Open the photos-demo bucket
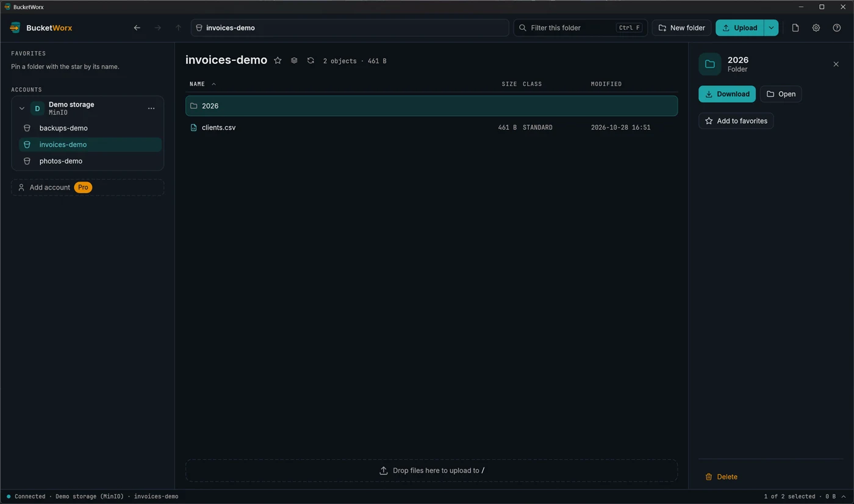 pos(90,161)
